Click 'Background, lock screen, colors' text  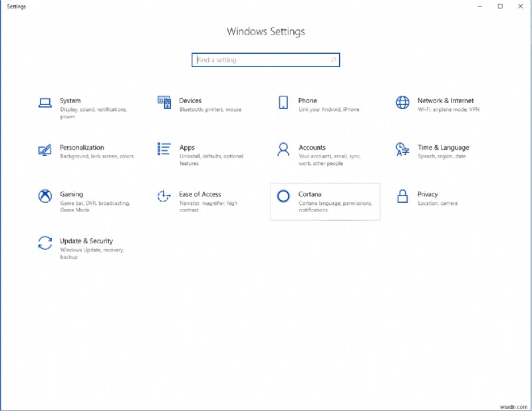pos(97,156)
